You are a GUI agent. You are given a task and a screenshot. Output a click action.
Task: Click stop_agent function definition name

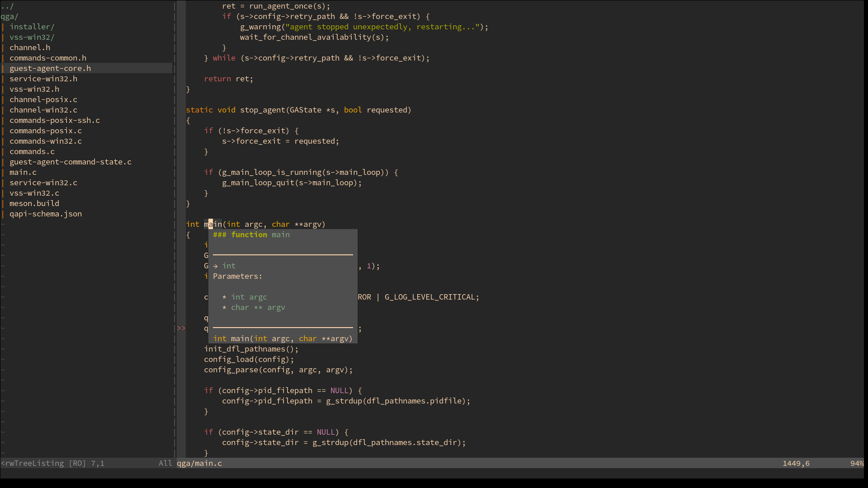point(262,110)
